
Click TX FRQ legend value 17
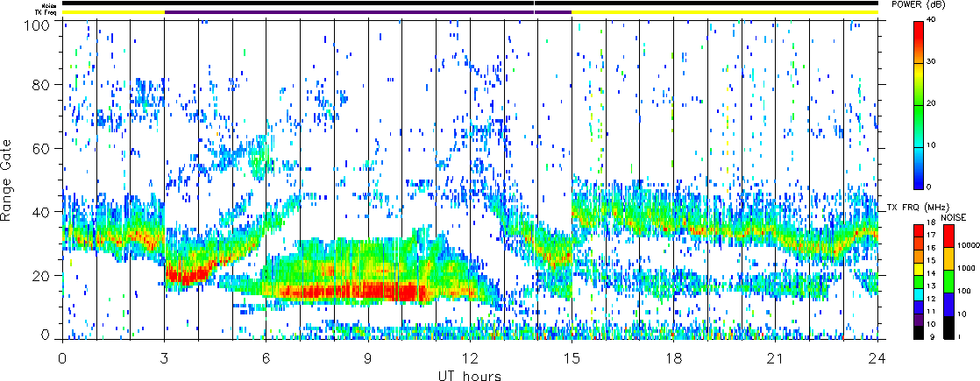coord(931,235)
